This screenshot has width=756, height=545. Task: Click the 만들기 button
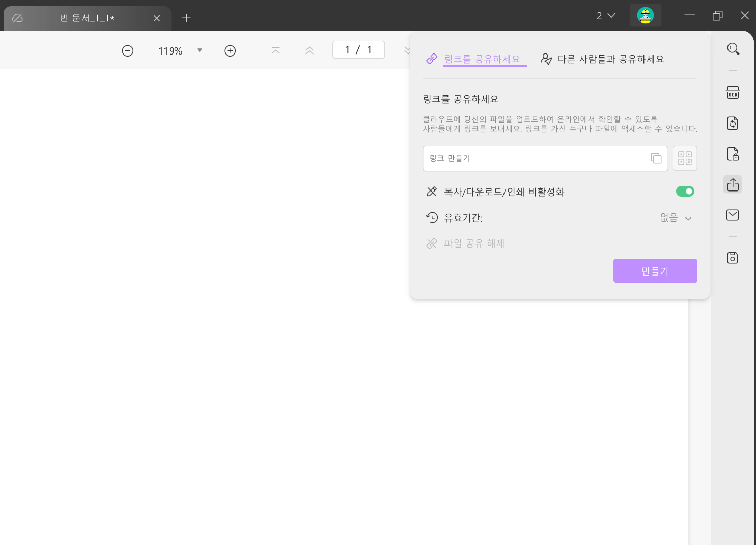pos(655,271)
